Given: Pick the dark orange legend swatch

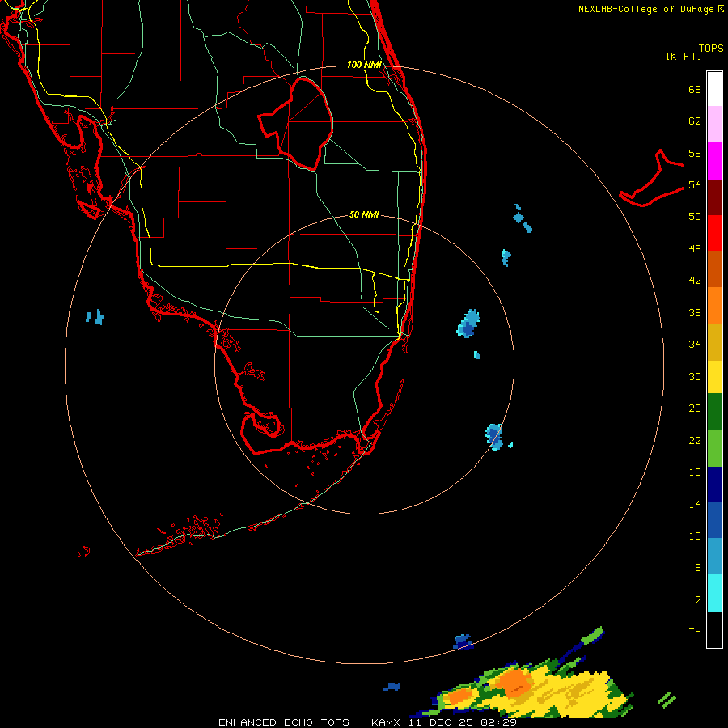Looking at the screenshot, I should [x=714, y=269].
